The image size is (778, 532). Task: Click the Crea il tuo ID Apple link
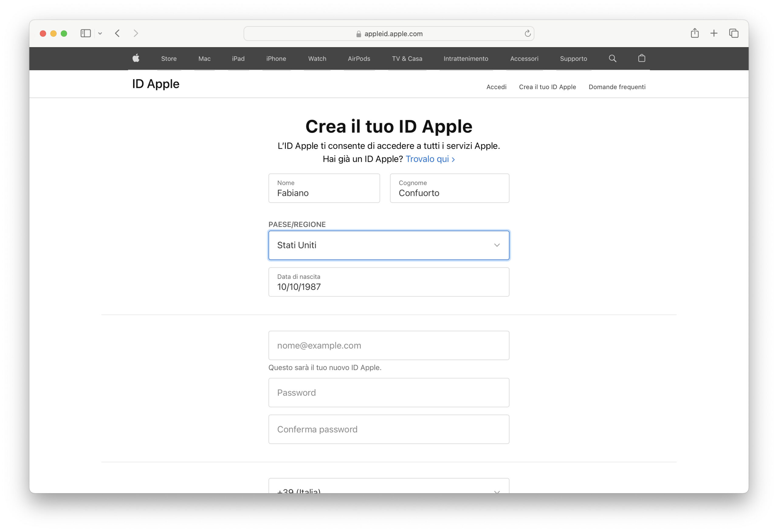547,87
